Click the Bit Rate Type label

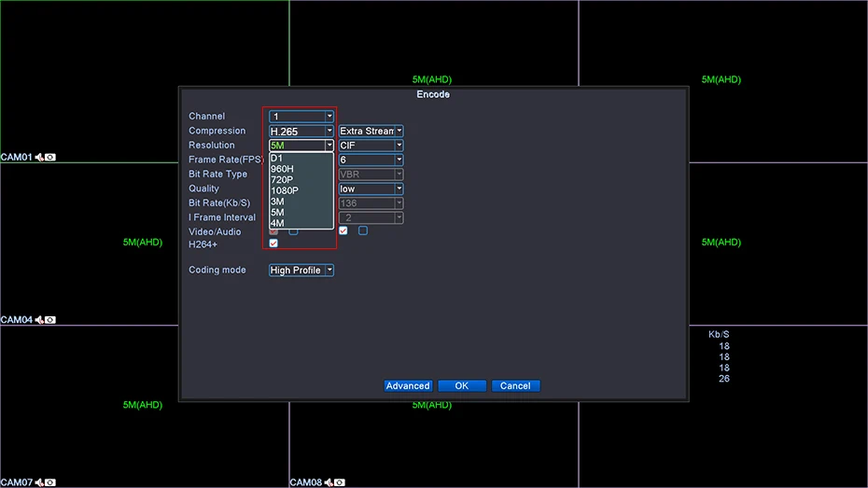[x=218, y=174]
